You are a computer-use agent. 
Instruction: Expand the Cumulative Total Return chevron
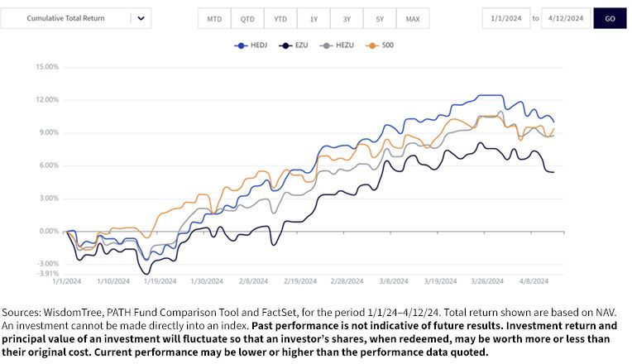point(141,18)
